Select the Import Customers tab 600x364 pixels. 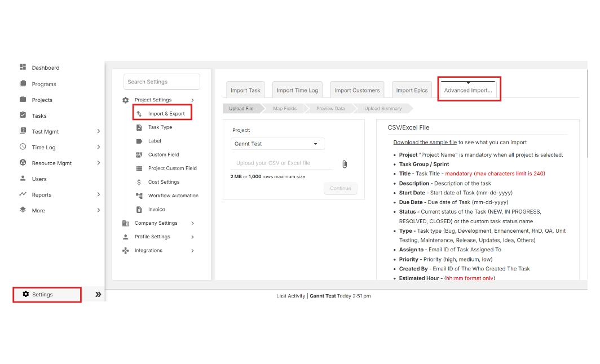(x=357, y=90)
